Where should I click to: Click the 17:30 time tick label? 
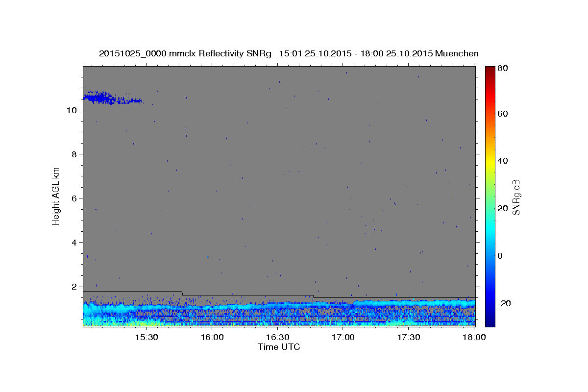tap(409, 338)
